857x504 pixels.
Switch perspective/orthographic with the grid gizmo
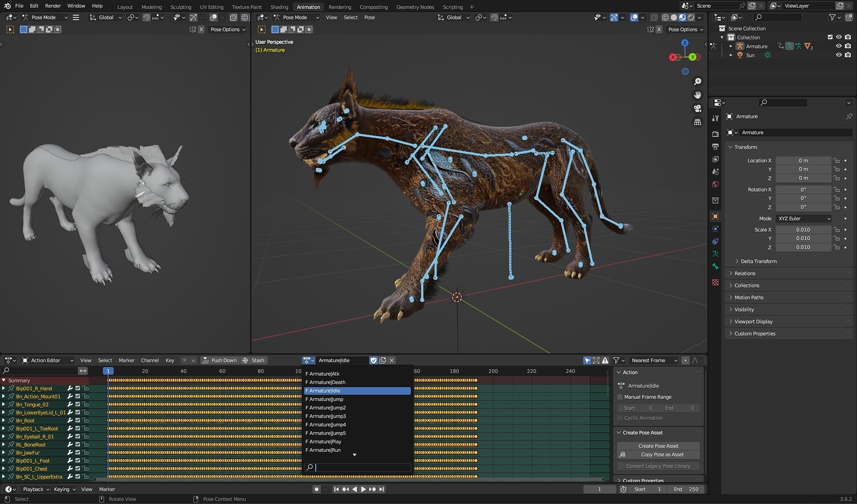click(x=698, y=122)
